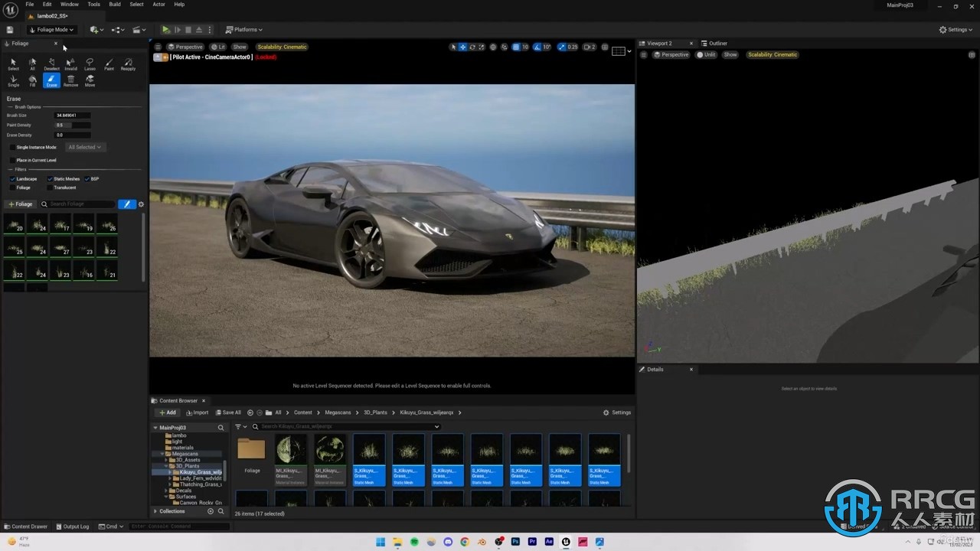Viewport: 980px width, 551px height.
Task: Click the Import button
Action: pyautogui.click(x=197, y=412)
